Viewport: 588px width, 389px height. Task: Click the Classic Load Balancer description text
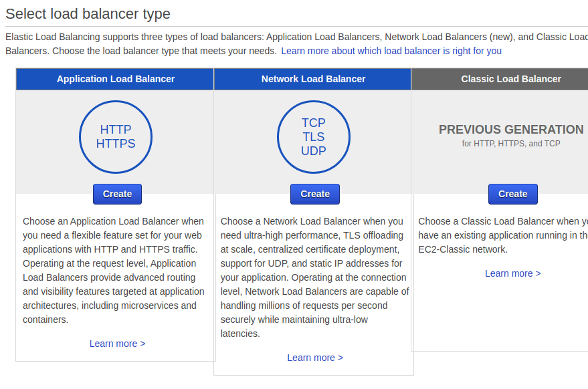point(502,235)
